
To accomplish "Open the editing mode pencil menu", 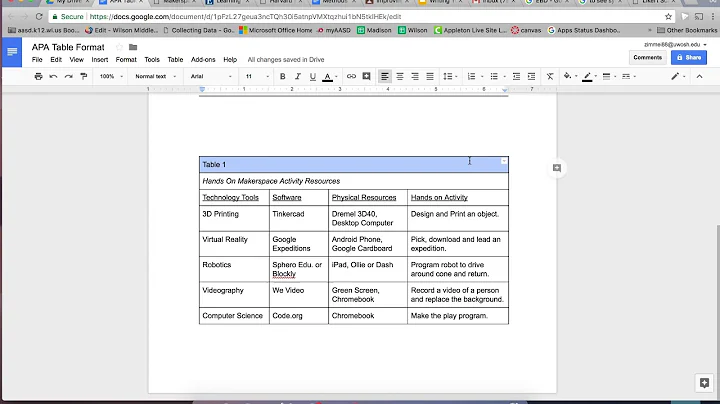I will point(677,76).
